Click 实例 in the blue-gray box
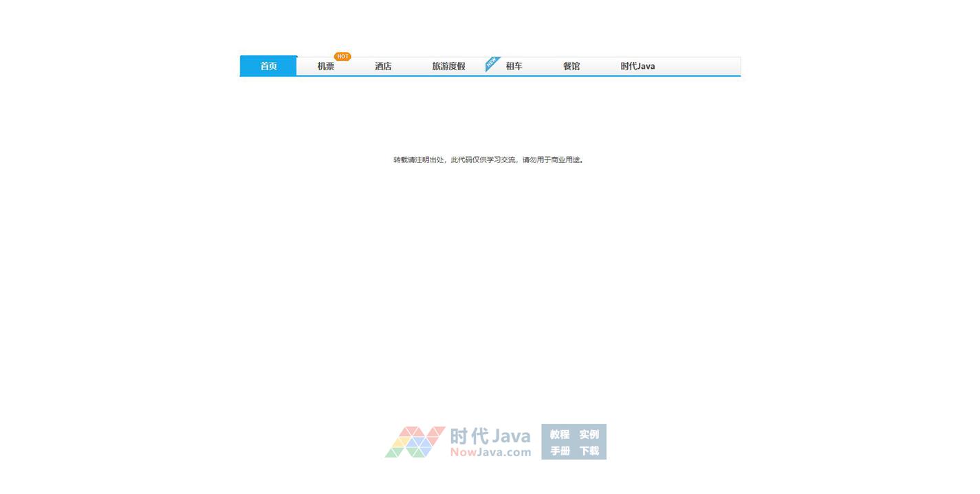This screenshot has height=494, width=980. click(x=589, y=434)
